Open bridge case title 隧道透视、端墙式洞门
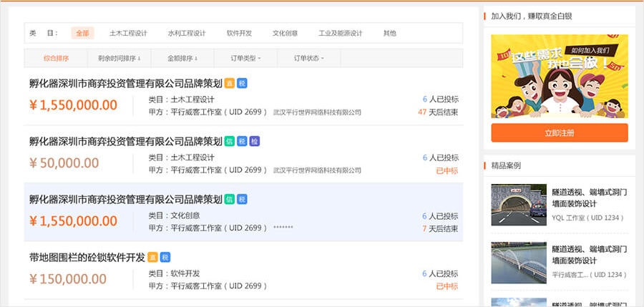 pyautogui.click(x=590, y=255)
